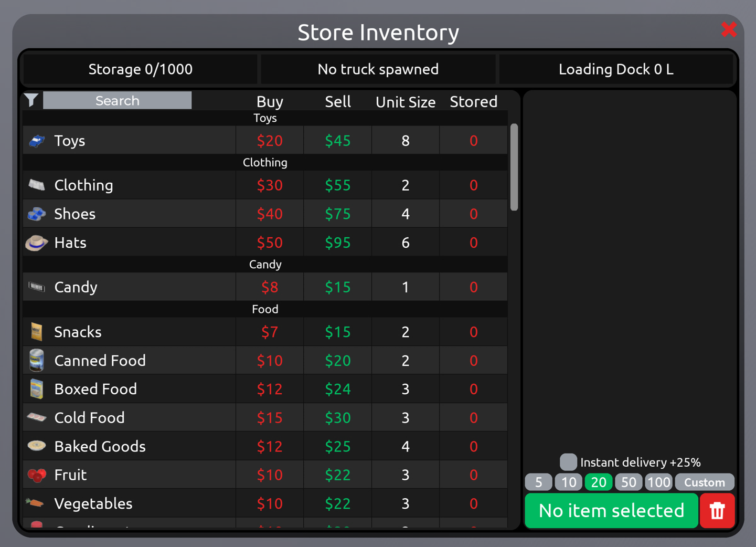
Task: Select the Toys car icon
Action: 37,141
